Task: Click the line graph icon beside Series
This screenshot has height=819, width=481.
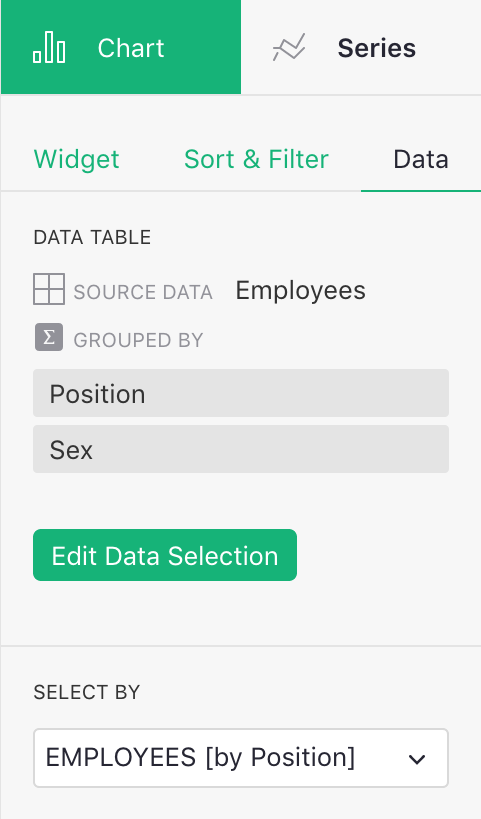Action: click(289, 48)
